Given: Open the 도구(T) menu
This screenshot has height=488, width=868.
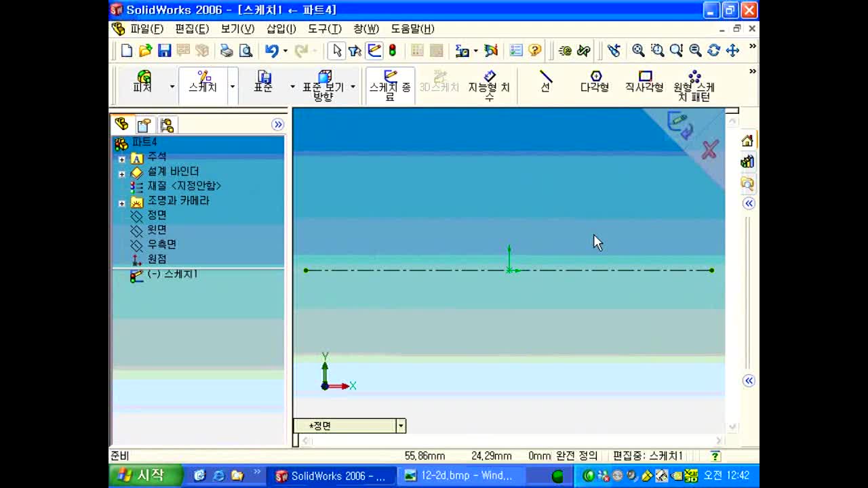Looking at the screenshot, I should pos(325,28).
